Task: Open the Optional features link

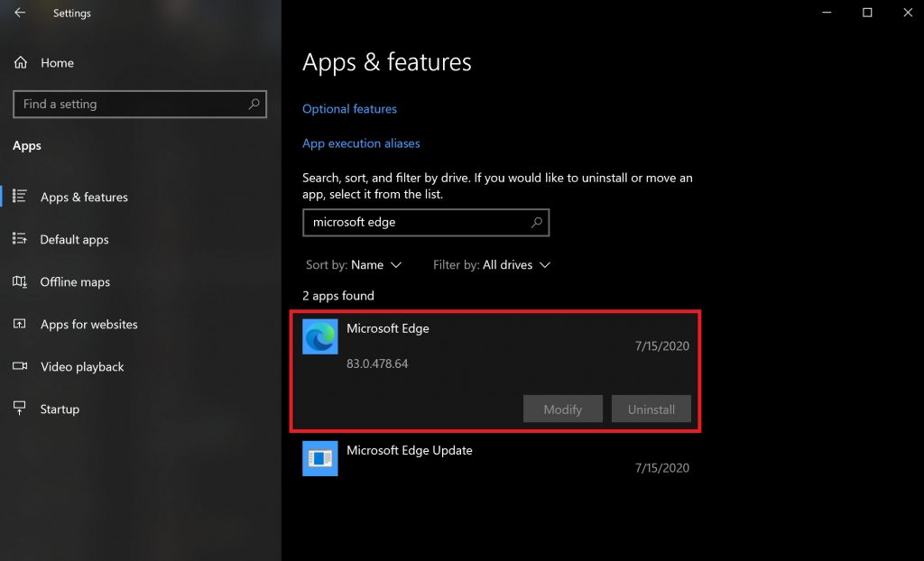Action: pos(349,108)
